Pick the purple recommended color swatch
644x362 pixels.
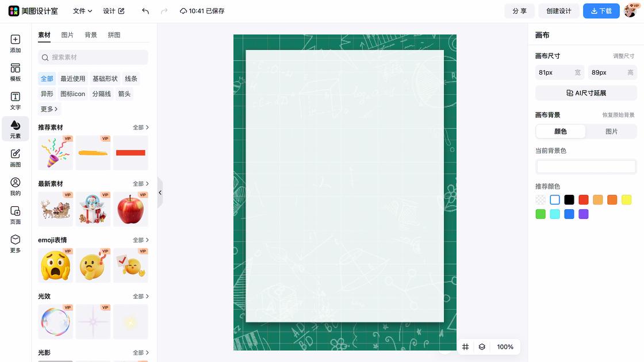pyautogui.click(x=584, y=214)
